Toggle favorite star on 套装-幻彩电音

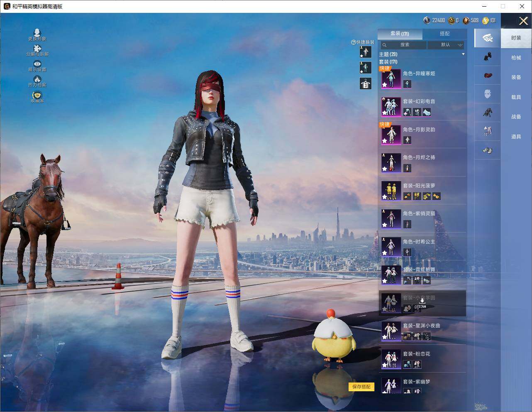385,113
